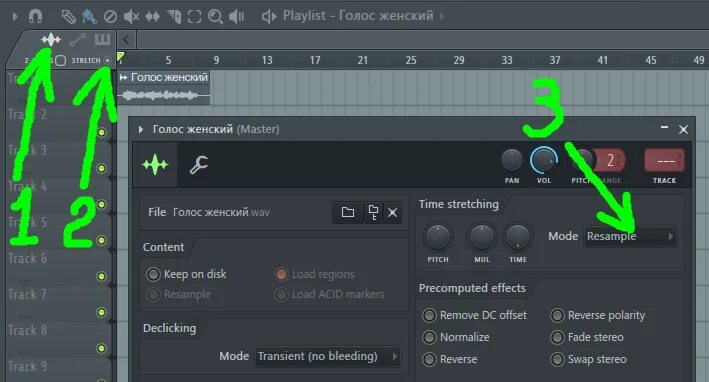Enable Keep on disk option
Image resolution: width=709 pixels, height=382 pixels.
pos(186,274)
